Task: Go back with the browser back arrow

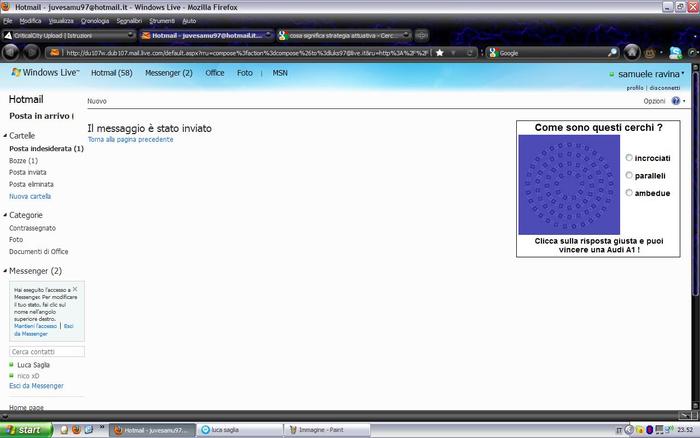Action: [11, 53]
